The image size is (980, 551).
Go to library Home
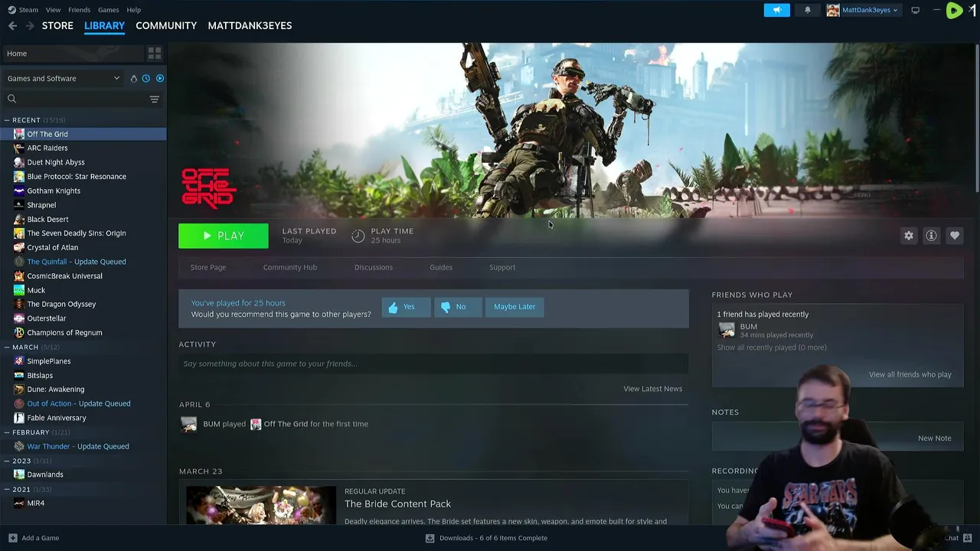[x=73, y=54]
